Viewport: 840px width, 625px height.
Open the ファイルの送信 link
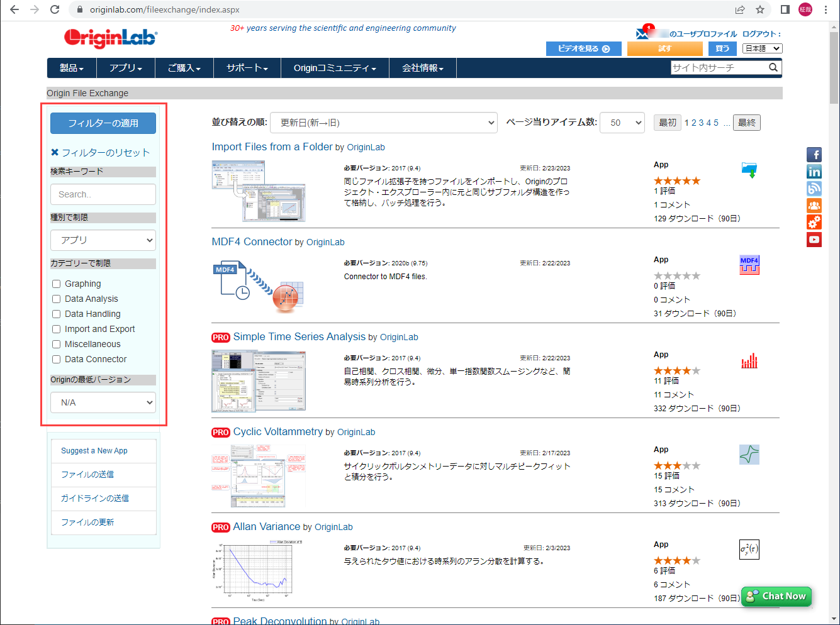pyautogui.click(x=87, y=475)
